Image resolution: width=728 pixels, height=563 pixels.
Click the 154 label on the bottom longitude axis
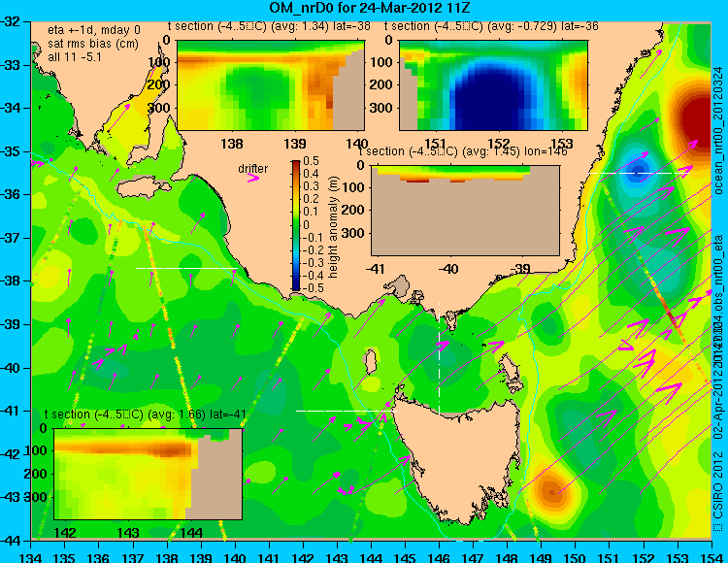711,557
